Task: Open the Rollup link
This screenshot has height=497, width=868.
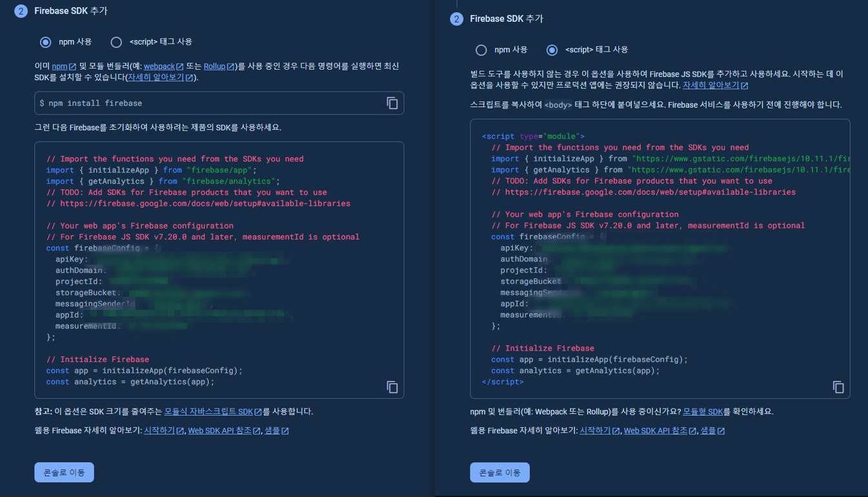Action: (x=219, y=66)
